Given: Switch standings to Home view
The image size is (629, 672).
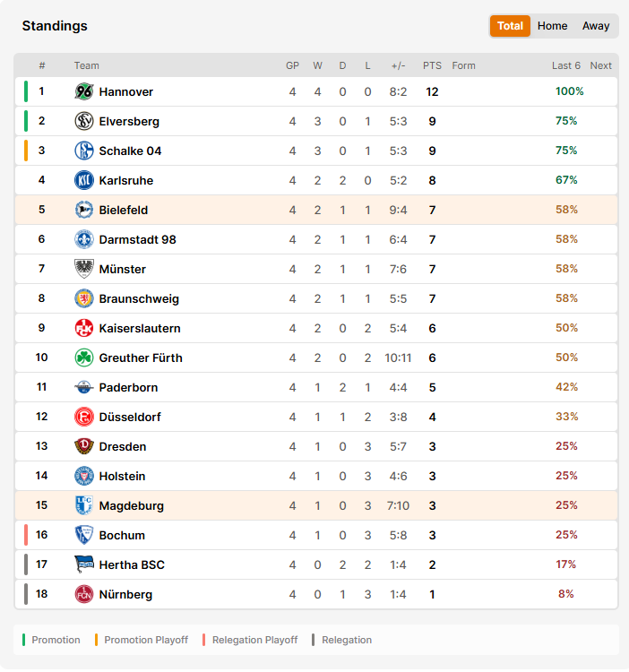Looking at the screenshot, I should pyautogui.click(x=552, y=26).
